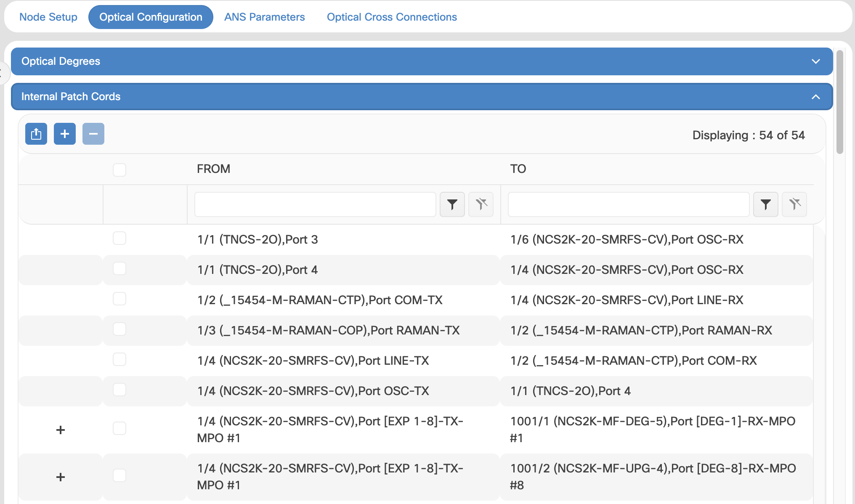Expand the row to 1001/2 NCS2K-MF-UPG-4
This screenshot has height=504, width=855.
coord(61,477)
